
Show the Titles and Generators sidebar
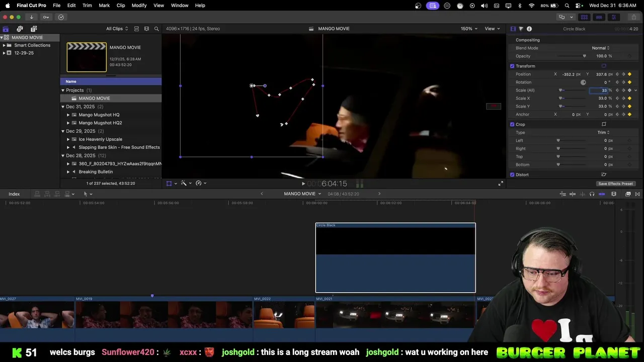pyautogui.click(x=34, y=29)
